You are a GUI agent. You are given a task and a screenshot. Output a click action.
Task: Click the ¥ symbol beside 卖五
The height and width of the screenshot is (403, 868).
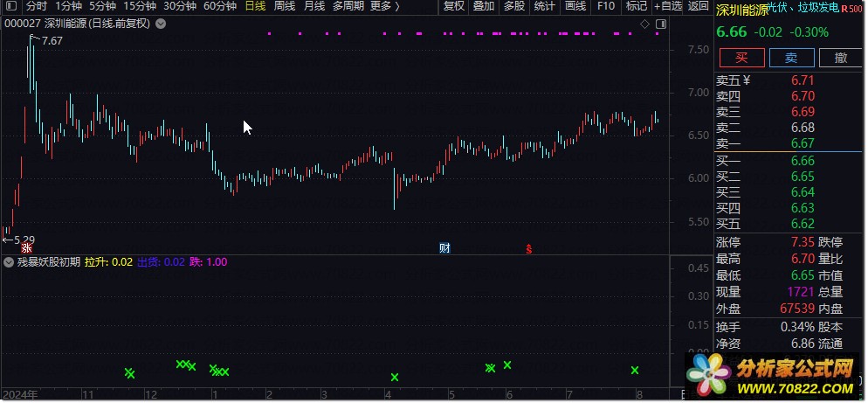747,81
